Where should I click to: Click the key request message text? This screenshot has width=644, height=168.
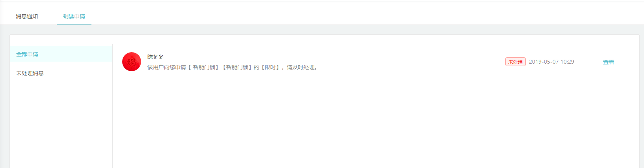coord(233,67)
